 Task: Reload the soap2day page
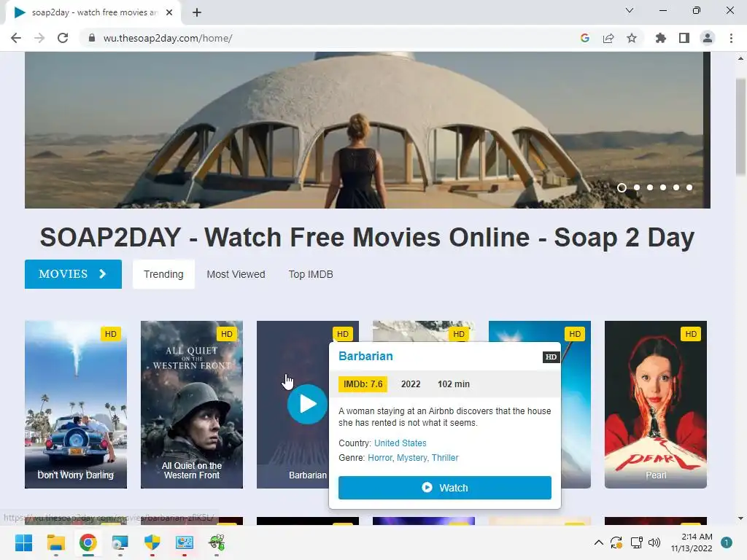point(63,38)
